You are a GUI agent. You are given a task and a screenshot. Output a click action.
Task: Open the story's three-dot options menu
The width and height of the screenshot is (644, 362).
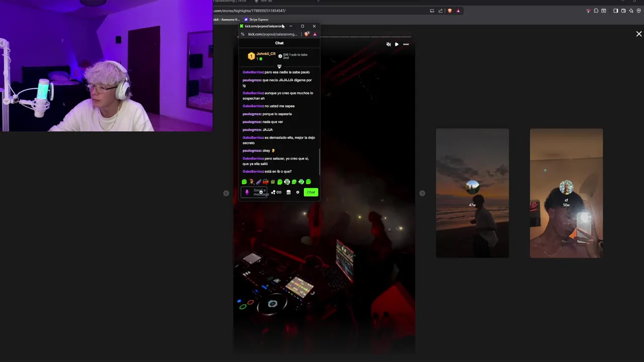tap(406, 44)
